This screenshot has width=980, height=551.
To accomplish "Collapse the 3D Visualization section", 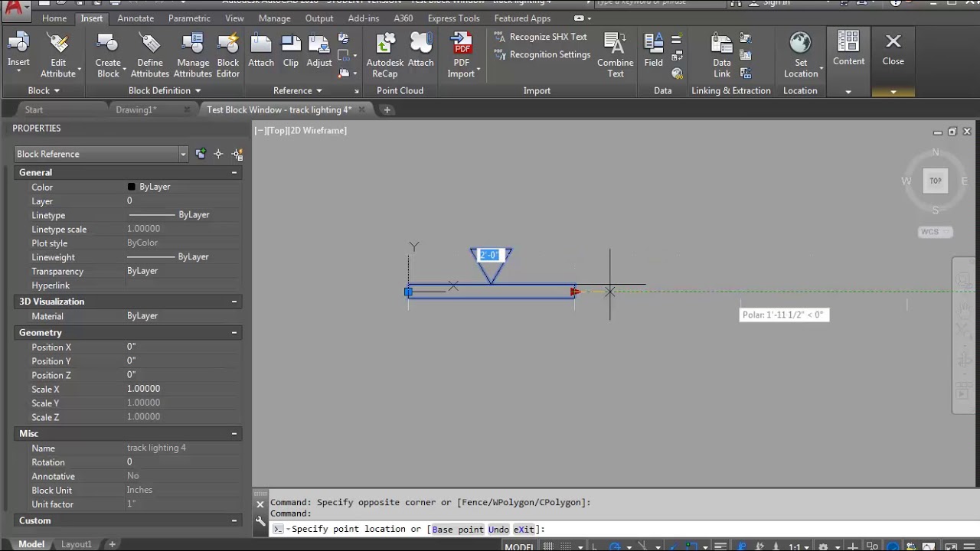I will coord(234,302).
